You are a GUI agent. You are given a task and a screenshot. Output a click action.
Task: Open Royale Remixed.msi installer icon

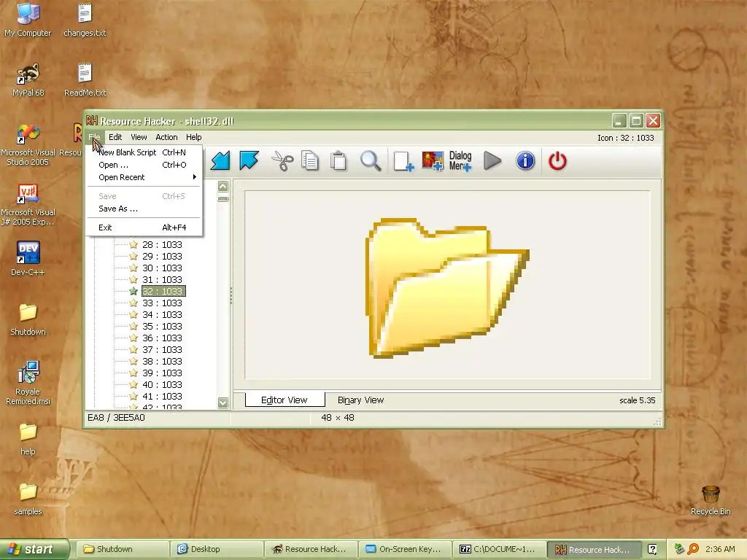point(28,383)
